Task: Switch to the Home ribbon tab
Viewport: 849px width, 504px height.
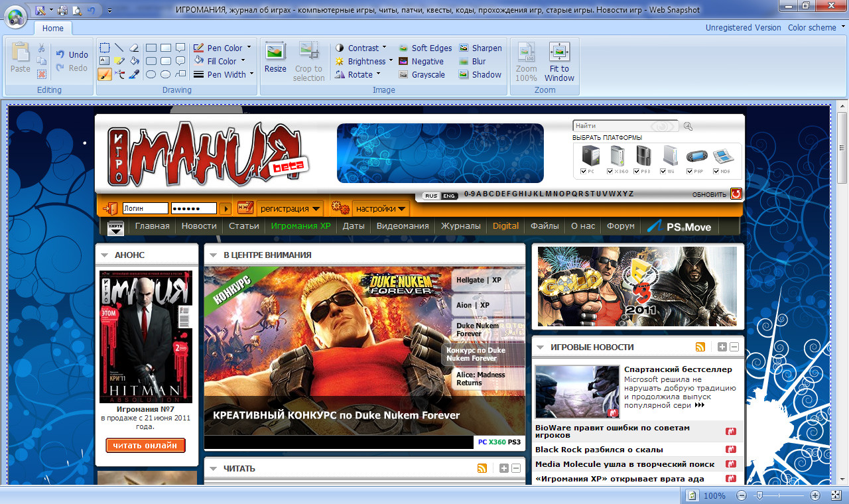Action: tap(53, 29)
